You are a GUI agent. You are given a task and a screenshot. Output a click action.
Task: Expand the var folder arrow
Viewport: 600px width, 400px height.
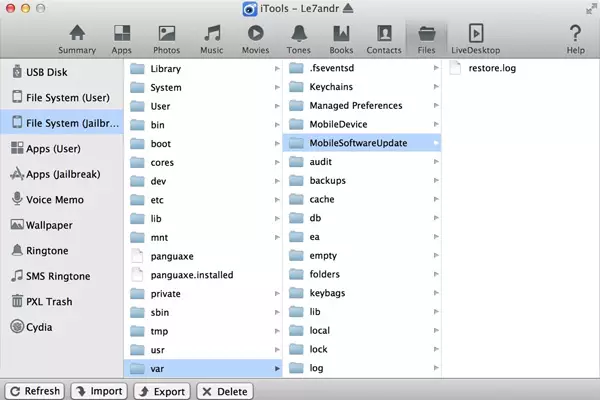point(277,369)
